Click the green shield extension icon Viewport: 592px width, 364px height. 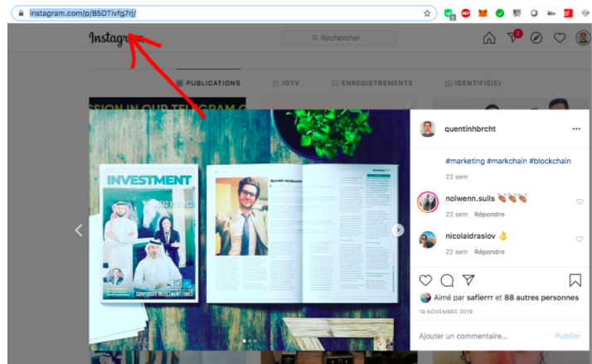click(449, 14)
